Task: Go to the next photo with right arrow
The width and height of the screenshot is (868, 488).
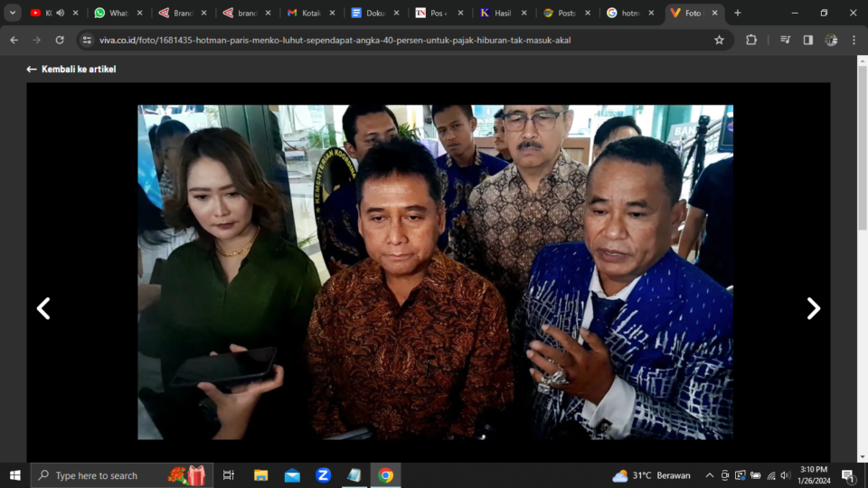Action: click(x=813, y=309)
